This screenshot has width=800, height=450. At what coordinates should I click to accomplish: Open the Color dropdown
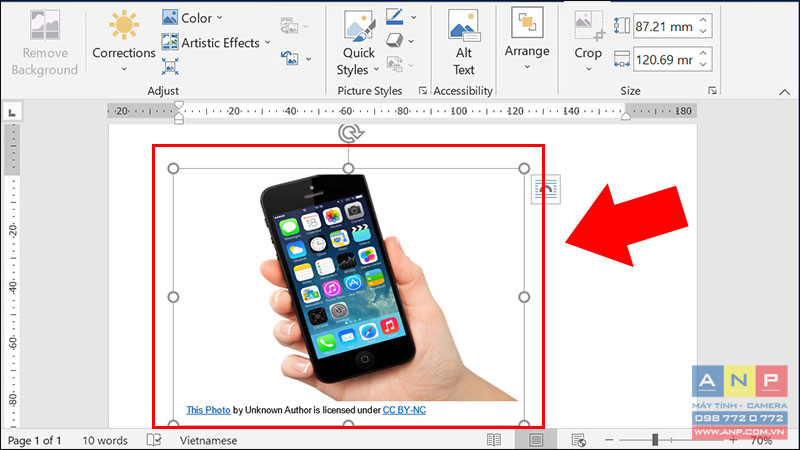(x=192, y=18)
